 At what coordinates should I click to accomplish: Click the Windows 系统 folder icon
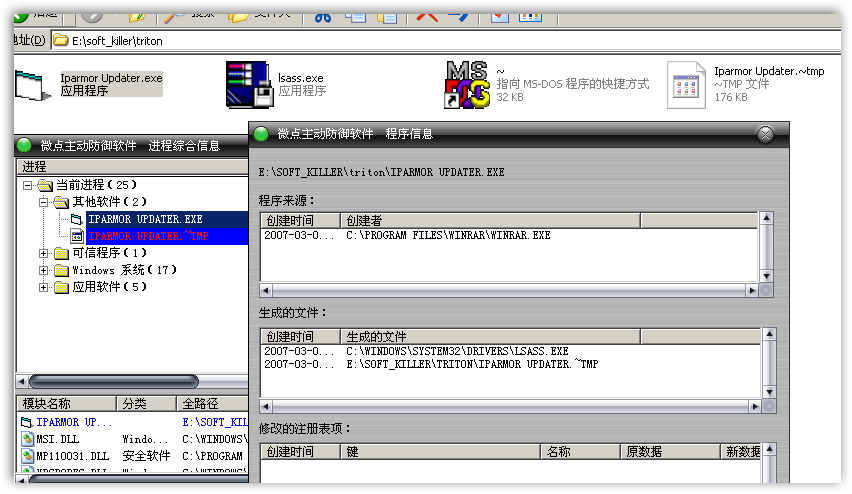pos(61,270)
